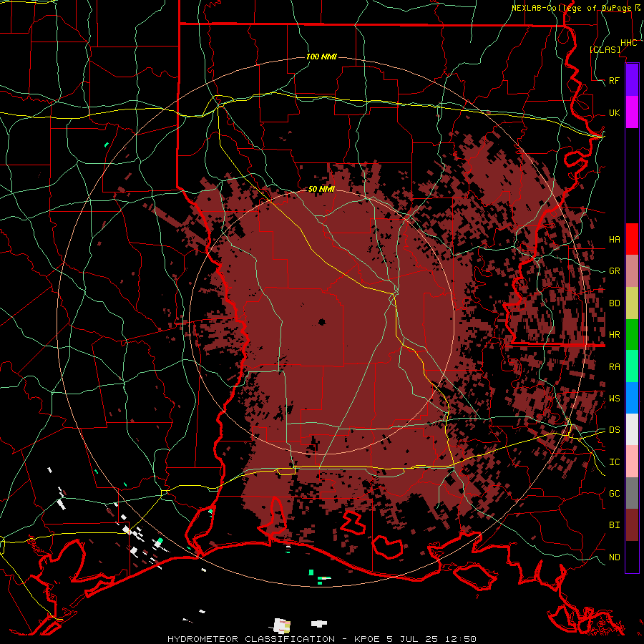The image size is (644, 644).
Task: Click the 'DS' legend label
Action: pyautogui.click(x=614, y=430)
